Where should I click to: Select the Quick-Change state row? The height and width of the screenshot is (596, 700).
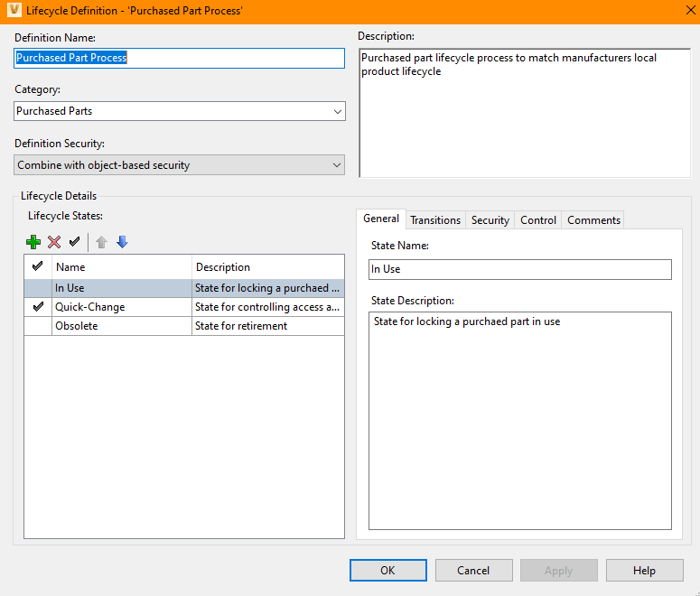[184, 307]
